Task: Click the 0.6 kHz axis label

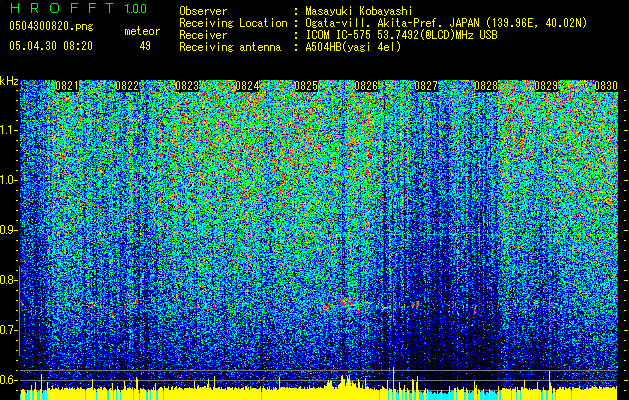Action: click(x=9, y=380)
